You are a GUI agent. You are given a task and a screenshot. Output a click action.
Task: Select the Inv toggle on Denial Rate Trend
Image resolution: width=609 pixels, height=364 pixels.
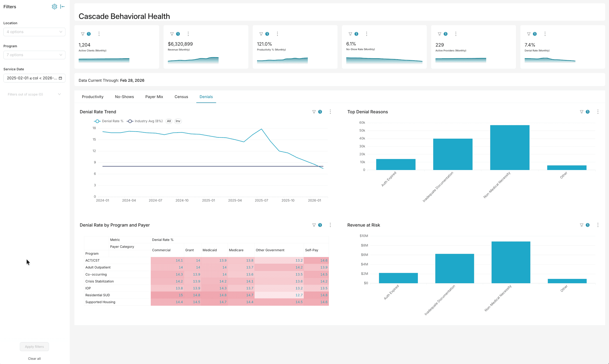(x=178, y=121)
